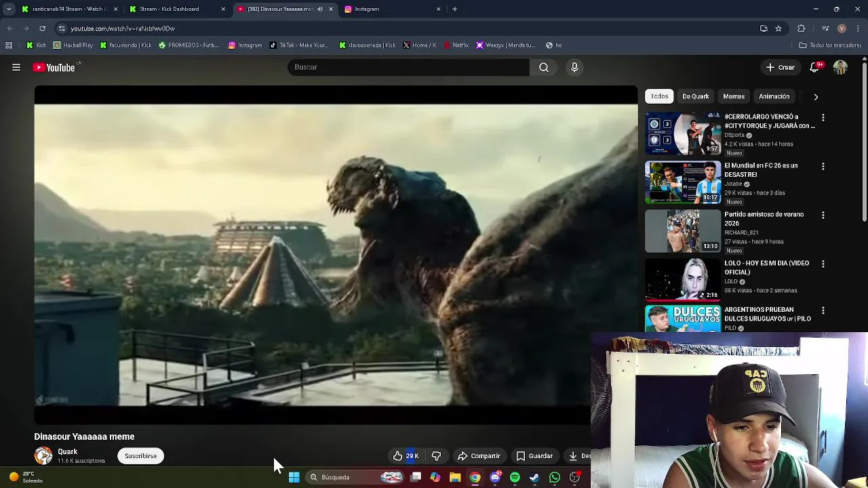Open the Home / X bookmark
Screen dimensions: 868x488
(x=419, y=45)
